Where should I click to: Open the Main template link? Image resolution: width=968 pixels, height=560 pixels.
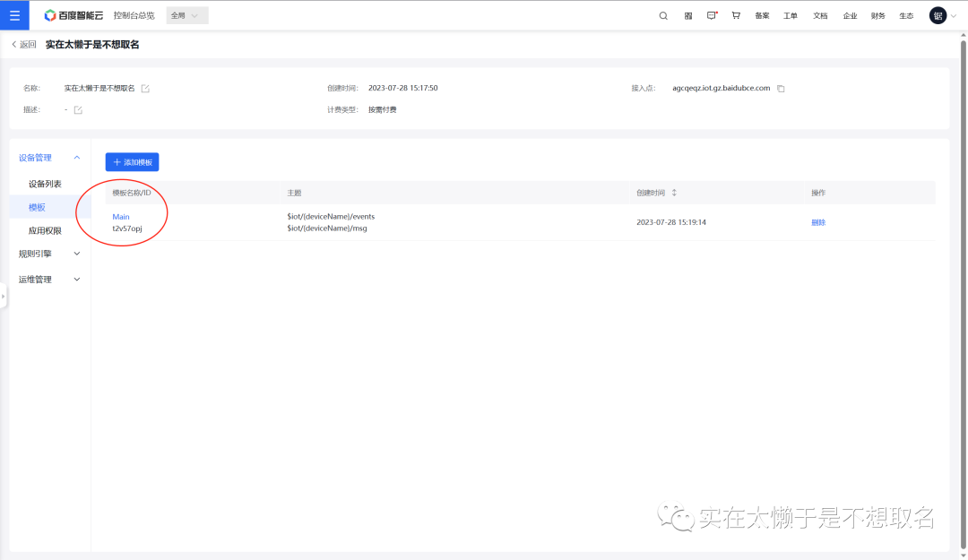pyautogui.click(x=121, y=217)
